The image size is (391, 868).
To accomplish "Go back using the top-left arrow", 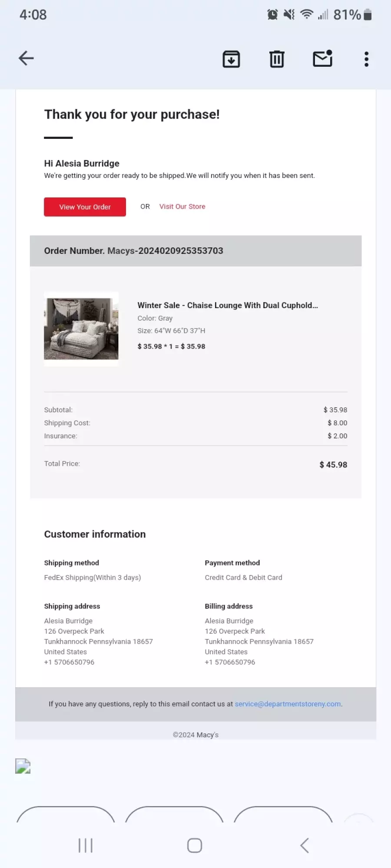I will click(26, 58).
